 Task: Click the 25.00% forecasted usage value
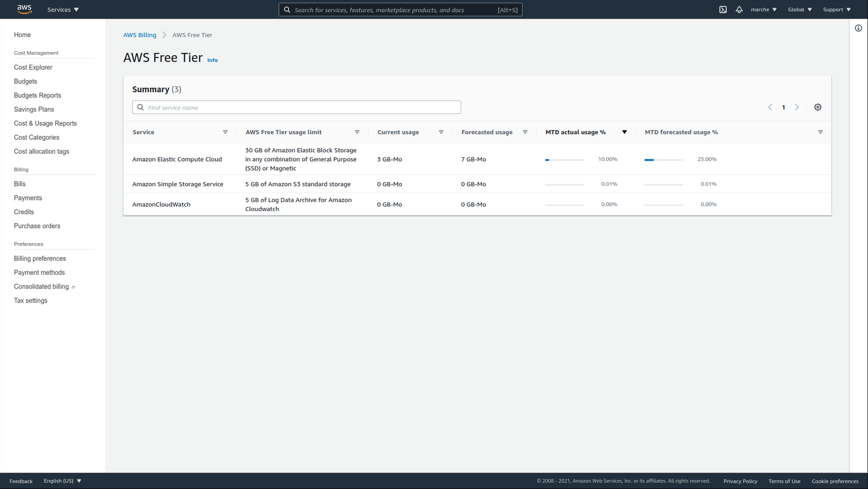[707, 159]
